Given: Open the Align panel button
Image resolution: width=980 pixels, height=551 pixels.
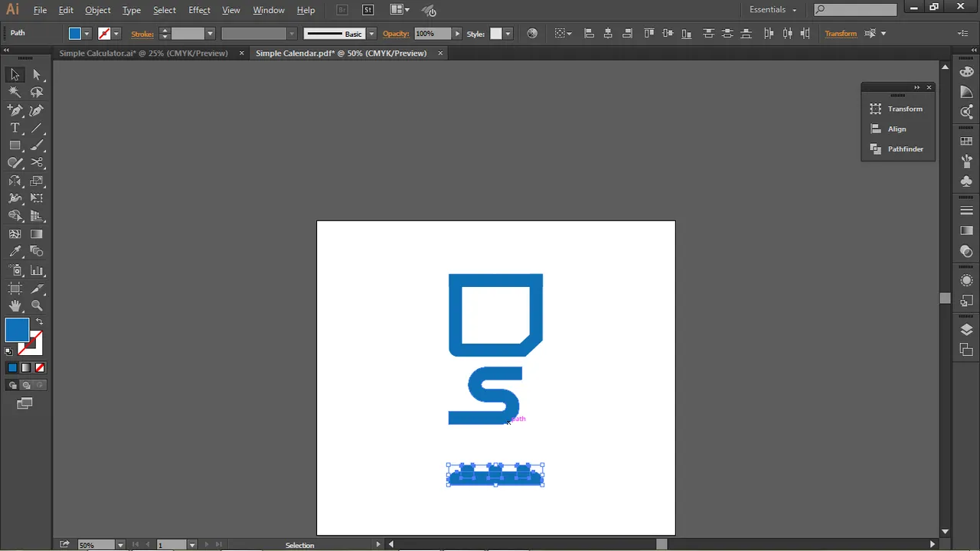Looking at the screenshot, I should pos(897,129).
